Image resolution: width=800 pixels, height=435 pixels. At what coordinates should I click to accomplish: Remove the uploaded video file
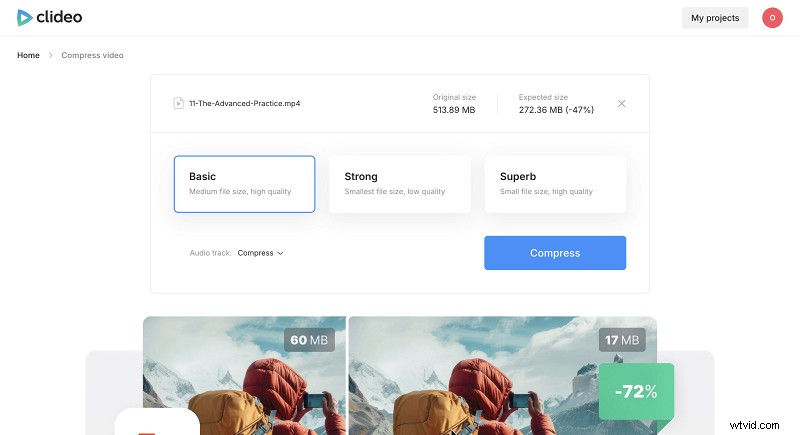pyautogui.click(x=622, y=103)
